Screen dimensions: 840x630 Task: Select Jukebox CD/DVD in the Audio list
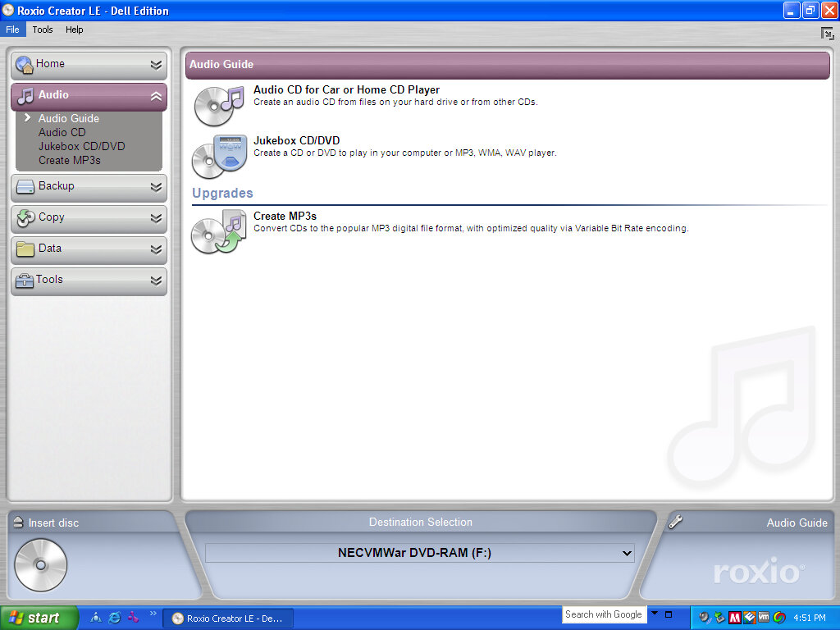(x=81, y=146)
